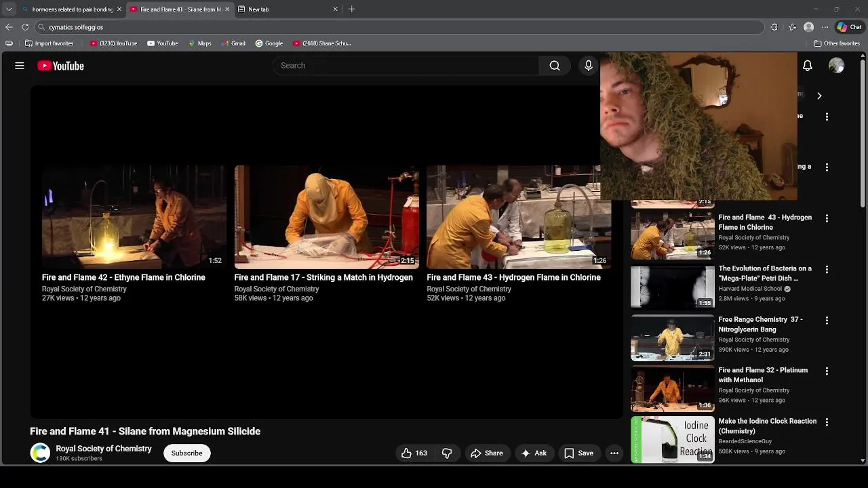Open Other favorites folder
868x488 pixels.
(837, 43)
